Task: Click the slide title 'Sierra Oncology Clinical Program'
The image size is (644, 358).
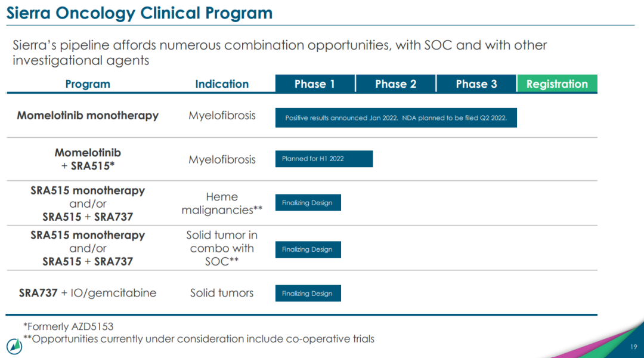Action: [140, 13]
